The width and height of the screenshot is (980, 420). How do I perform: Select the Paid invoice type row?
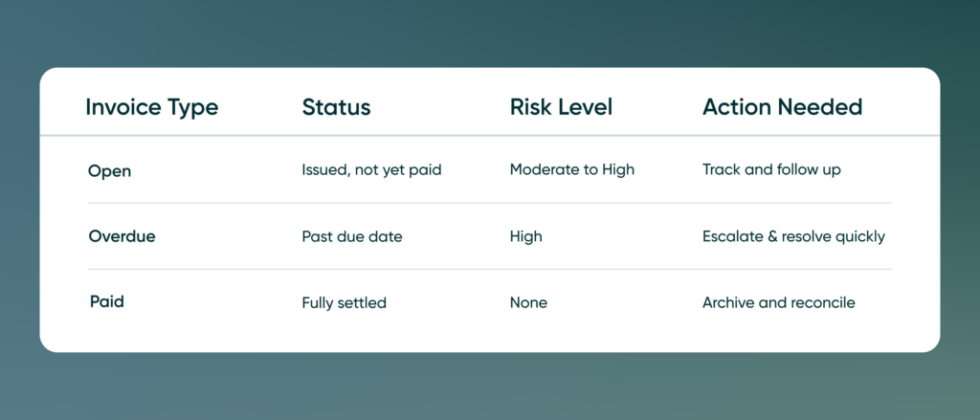click(490, 303)
